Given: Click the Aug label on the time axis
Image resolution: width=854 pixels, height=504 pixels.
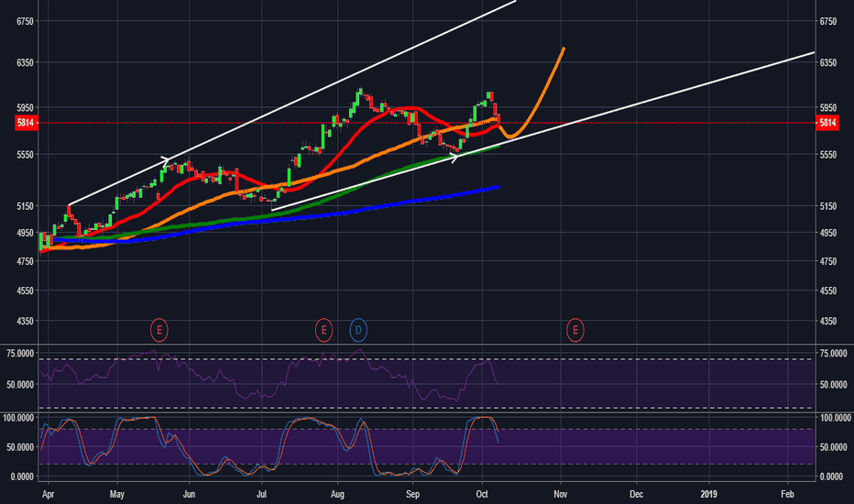Looking at the screenshot, I should pyautogui.click(x=338, y=494).
